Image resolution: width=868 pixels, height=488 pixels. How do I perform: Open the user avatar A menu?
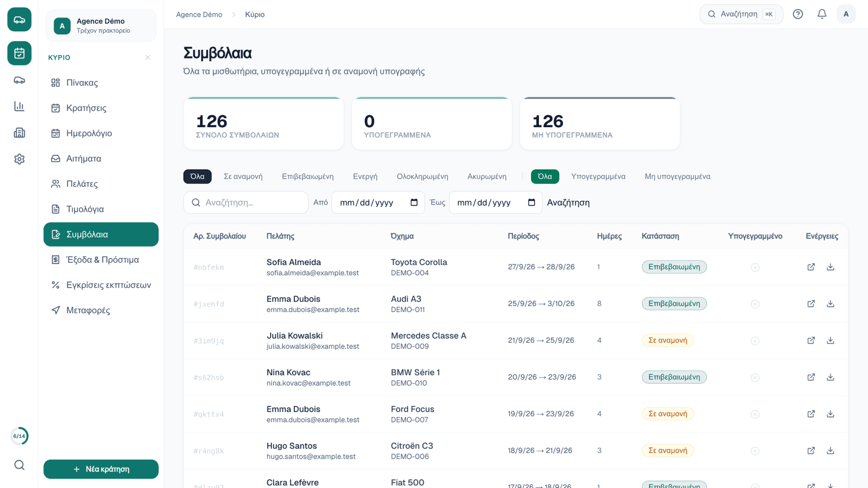(846, 14)
